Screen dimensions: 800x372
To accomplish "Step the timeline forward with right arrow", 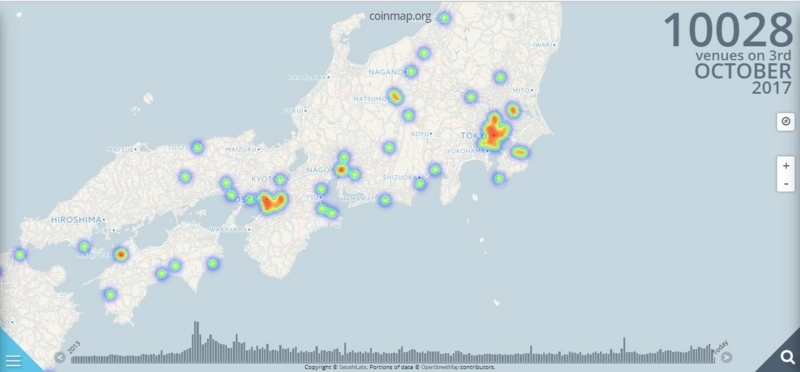I will pos(727,357).
